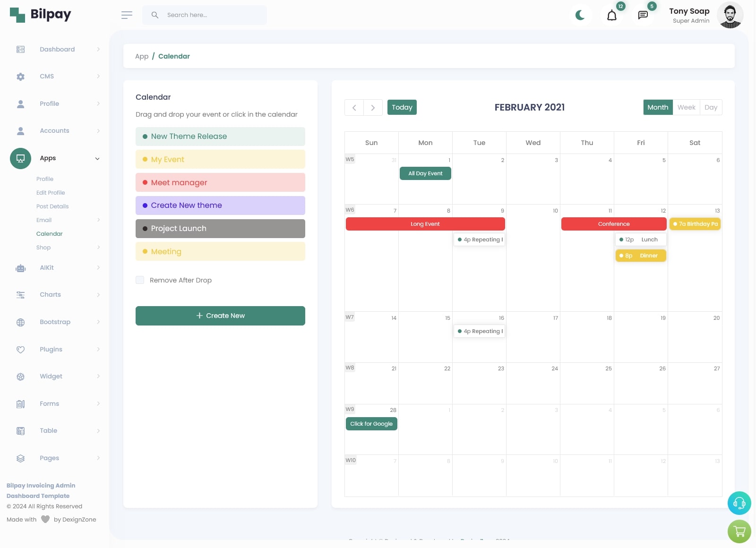Expand the Dashboard sidebar menu

(98, 50)
